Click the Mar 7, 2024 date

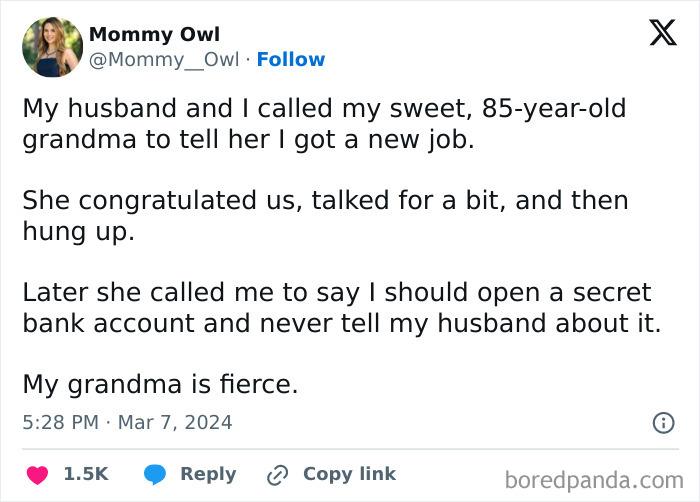tap(175, 423)
